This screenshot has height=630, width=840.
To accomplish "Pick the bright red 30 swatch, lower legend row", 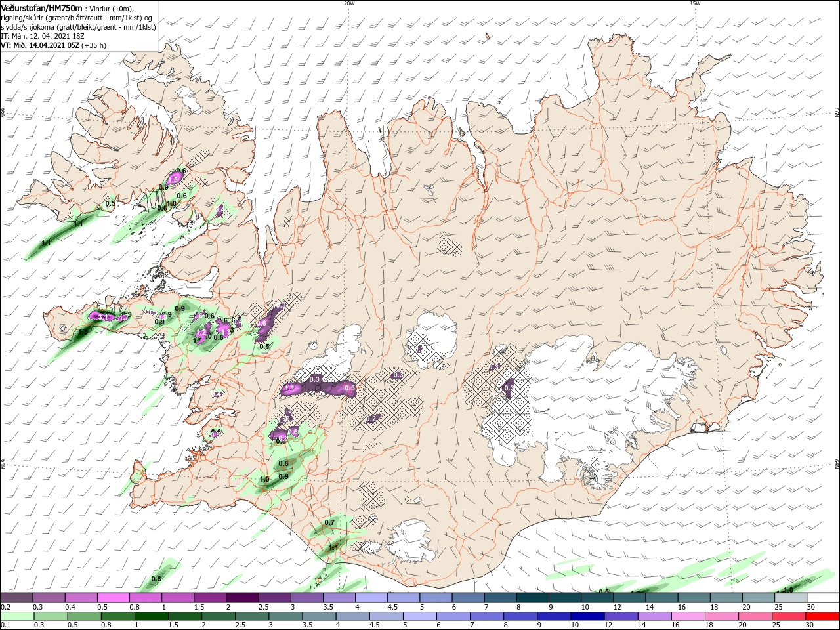I will pyautogui.click(x=823, y=616).
